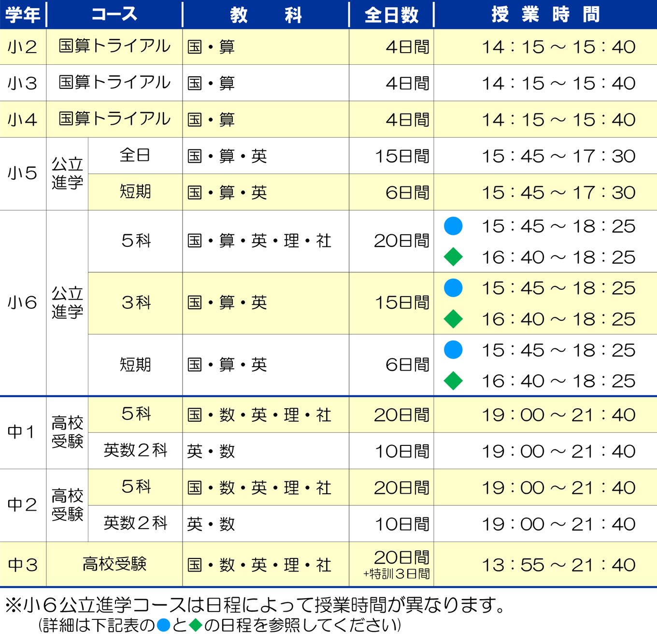
Task: Select the 小5 grade cell
Action: point(23,174)
